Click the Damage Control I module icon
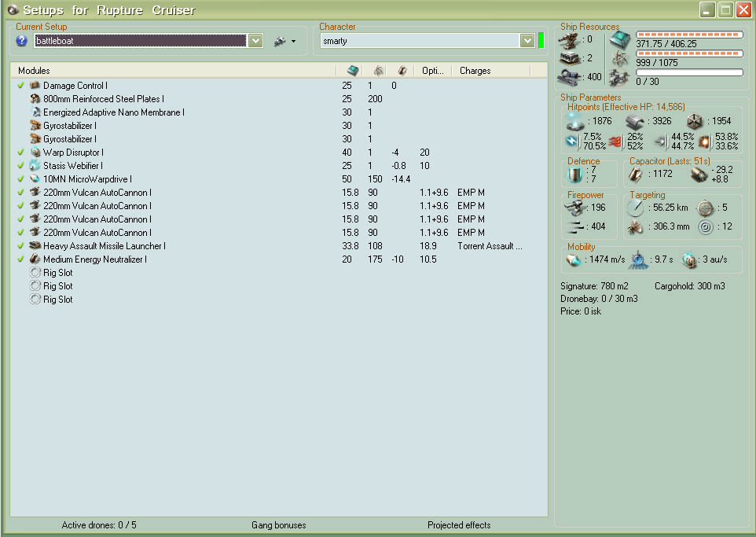Screen dimensions: 756x537 tap(35, 86)
